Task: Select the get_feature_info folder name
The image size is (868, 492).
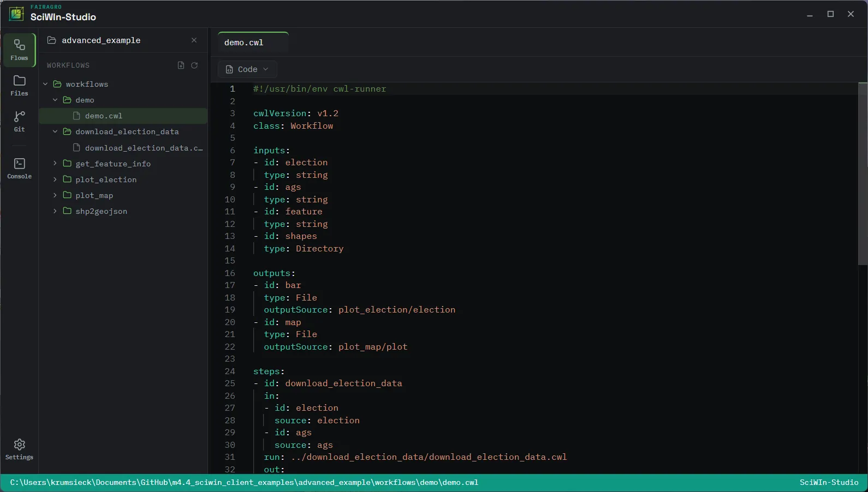Action: (113, 164)
